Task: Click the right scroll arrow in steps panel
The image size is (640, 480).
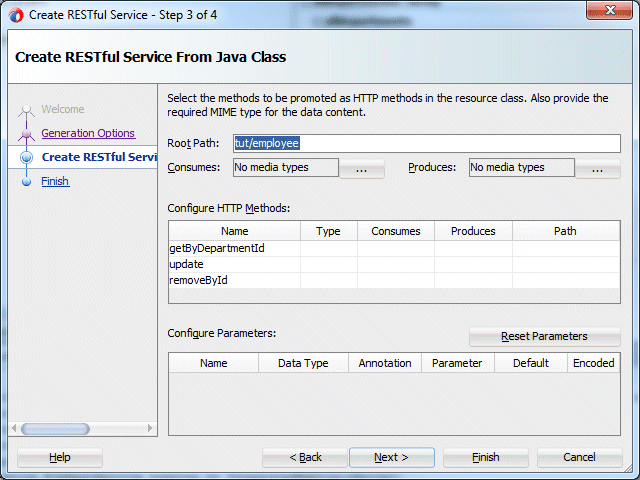Action: (x=150, y=428)
